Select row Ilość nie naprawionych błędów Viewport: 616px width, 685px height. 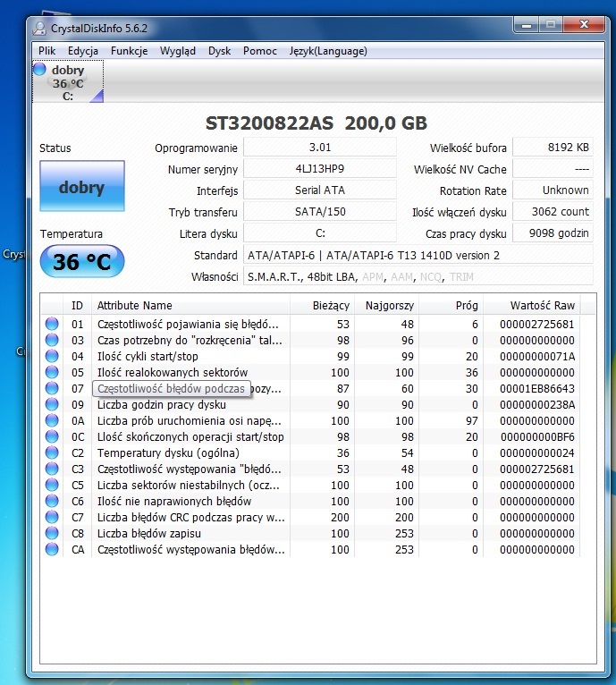(311, 501)
